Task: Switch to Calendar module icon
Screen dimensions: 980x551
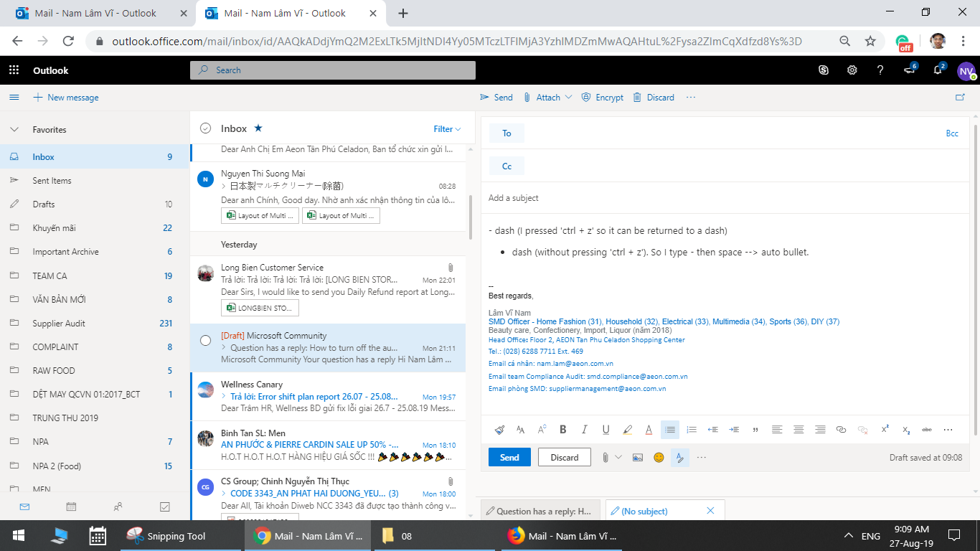Action: tap(71, 507)
